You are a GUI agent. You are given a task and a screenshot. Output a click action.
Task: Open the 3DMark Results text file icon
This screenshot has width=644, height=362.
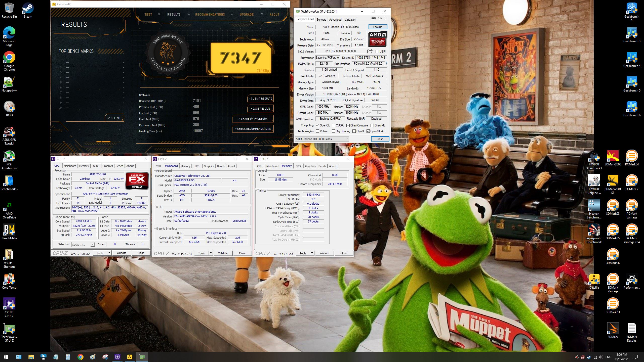click(632, 332)
